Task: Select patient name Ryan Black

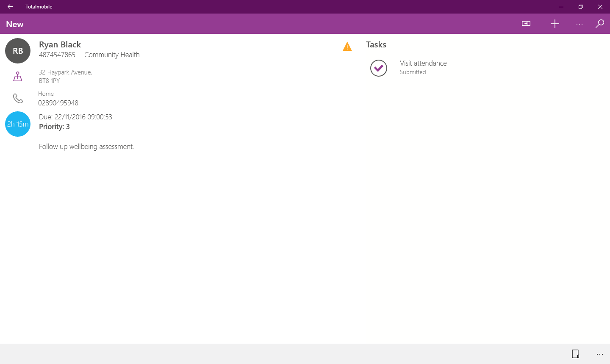Action: [x=60, y=44]
